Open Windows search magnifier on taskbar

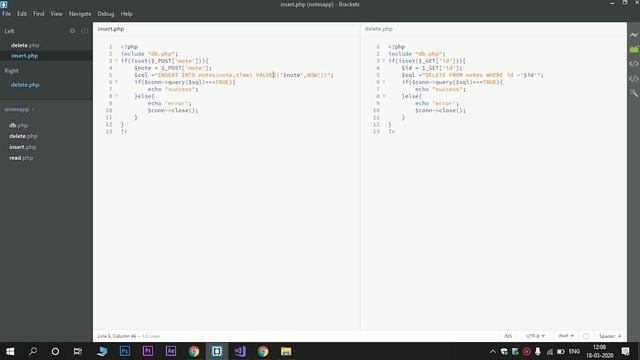tap(33, 351)
